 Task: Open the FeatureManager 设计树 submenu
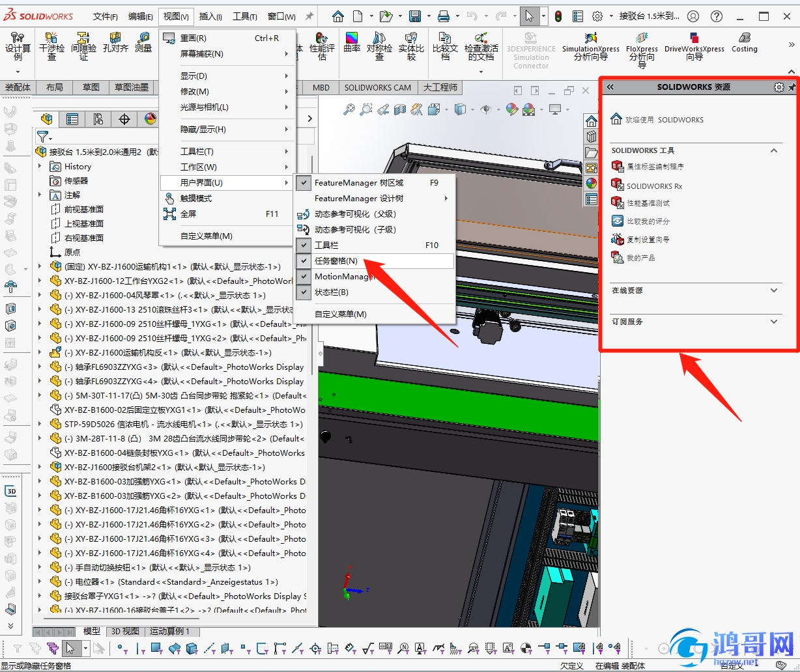pos(375,199)
